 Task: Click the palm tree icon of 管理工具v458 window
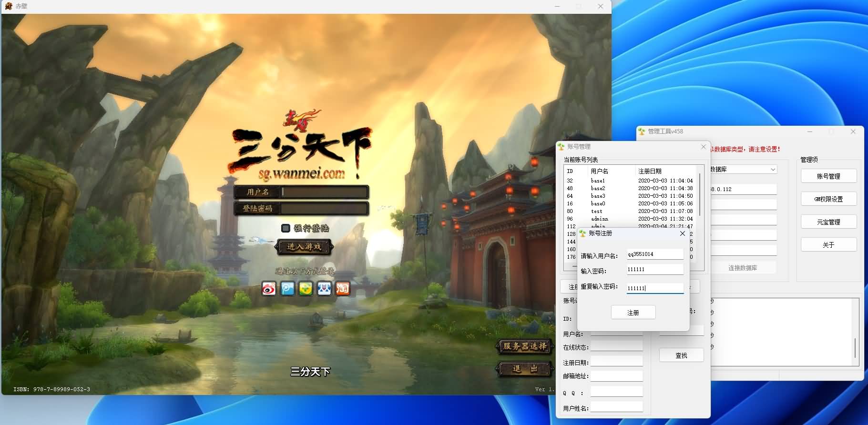(642, 132)
